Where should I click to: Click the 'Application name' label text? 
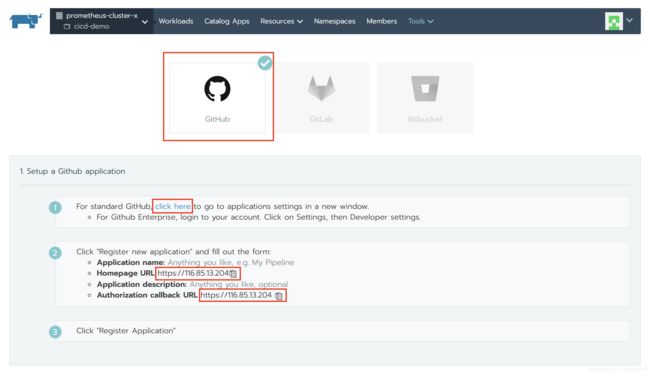pos(130,262)
